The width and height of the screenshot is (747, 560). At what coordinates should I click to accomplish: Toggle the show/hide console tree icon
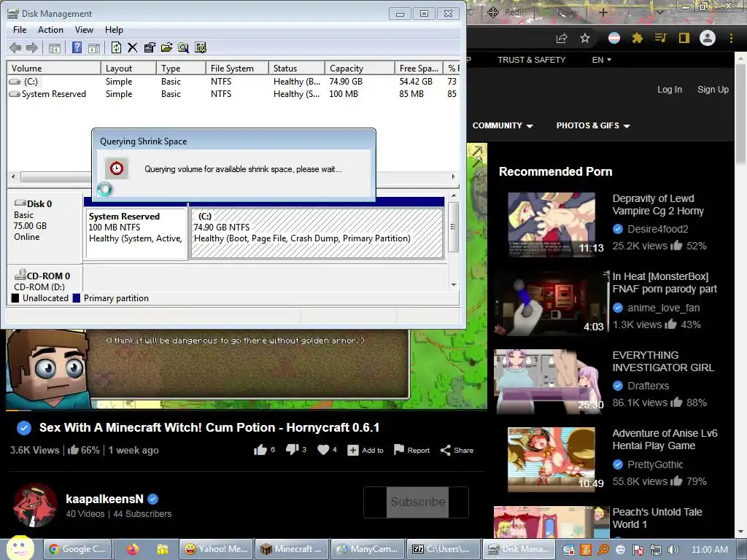coord(55,47)
